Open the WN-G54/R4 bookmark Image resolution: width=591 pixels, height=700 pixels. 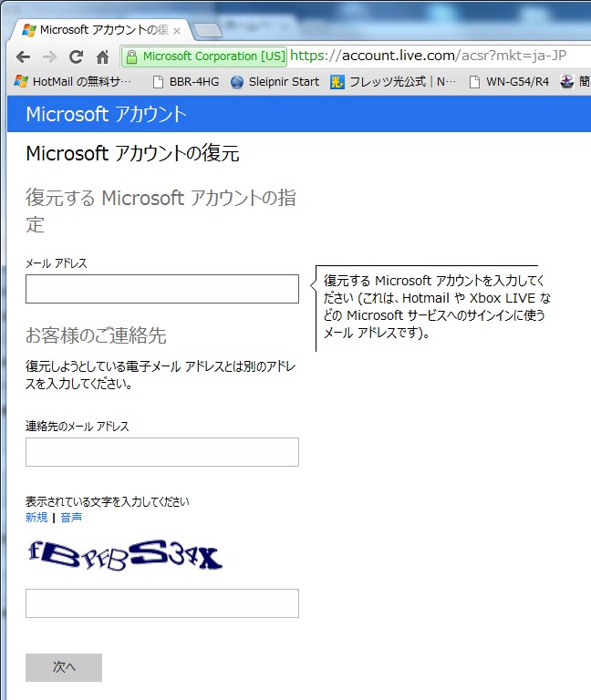(509, 82)
